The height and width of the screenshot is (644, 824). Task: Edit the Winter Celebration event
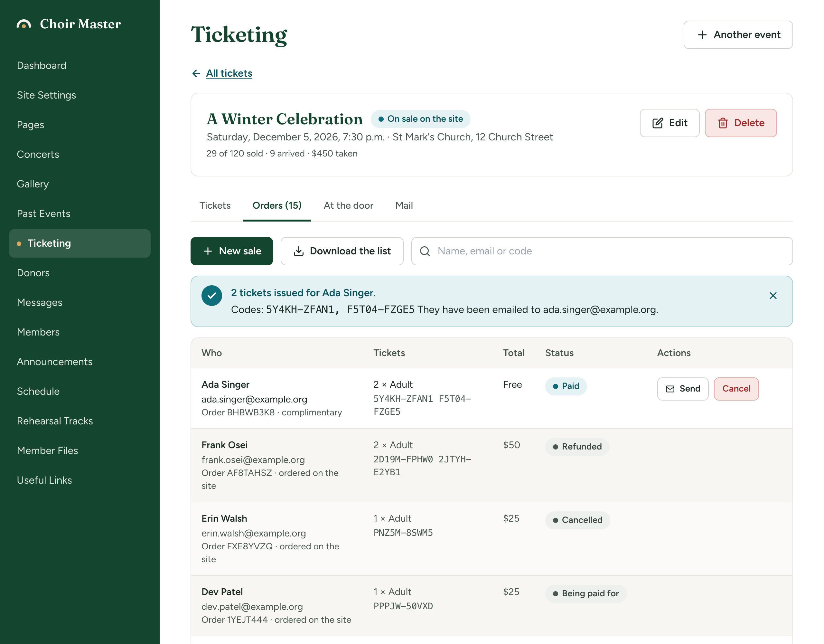(x=669, y=123)
